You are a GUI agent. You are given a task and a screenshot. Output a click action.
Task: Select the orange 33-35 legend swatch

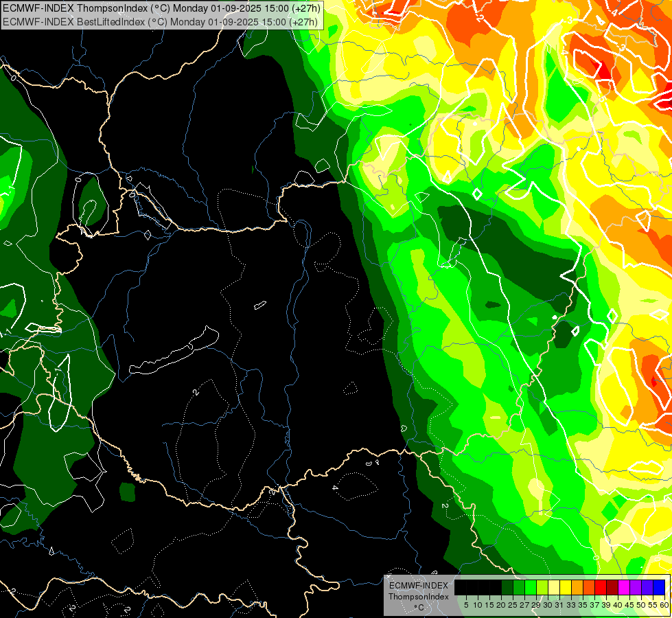(577, 587)
